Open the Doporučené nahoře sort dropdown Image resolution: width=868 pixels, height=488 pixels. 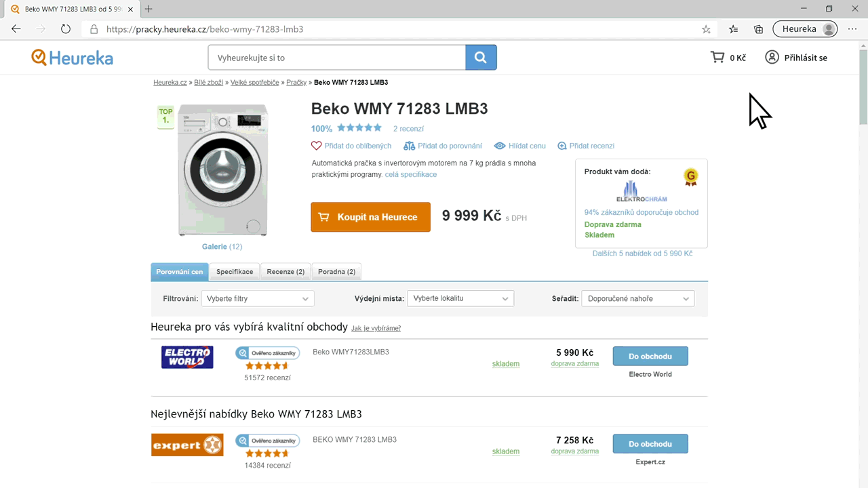pos(638,298)
